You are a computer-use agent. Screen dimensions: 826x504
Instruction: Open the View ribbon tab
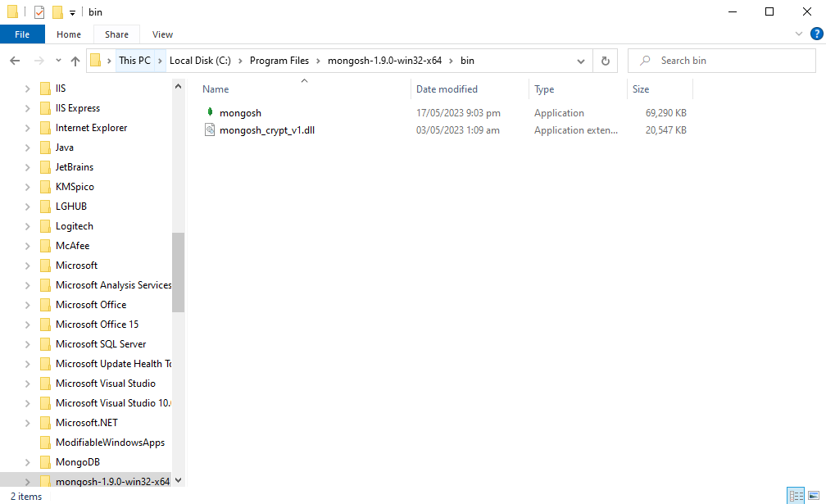pyautogui.click(x=162, y=34)
